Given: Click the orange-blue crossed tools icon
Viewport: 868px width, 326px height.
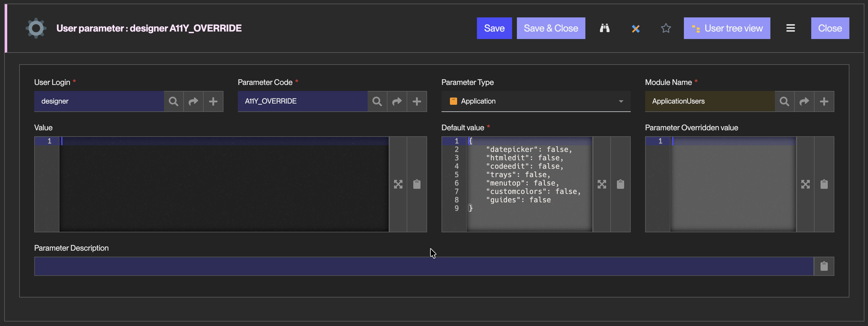Looking at the screenshot, I should pyautogui.click(x=636, y=29).
